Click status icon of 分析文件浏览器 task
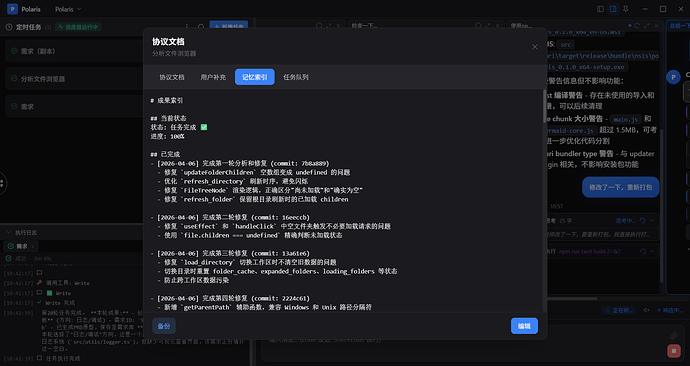Image resolution: width=690 pixels, height=366 pixels. coord(14,79)
